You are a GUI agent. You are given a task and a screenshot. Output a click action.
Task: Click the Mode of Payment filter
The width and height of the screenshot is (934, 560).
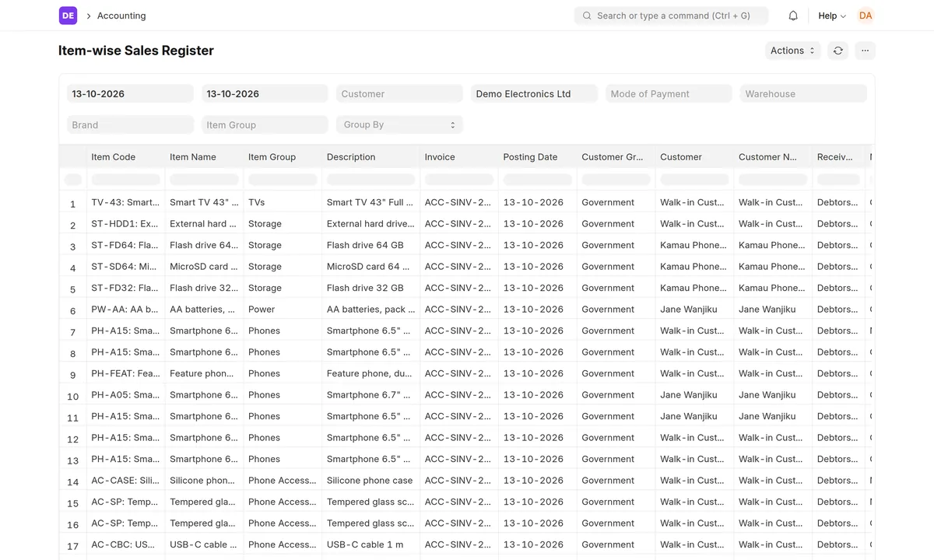[669, 93]
